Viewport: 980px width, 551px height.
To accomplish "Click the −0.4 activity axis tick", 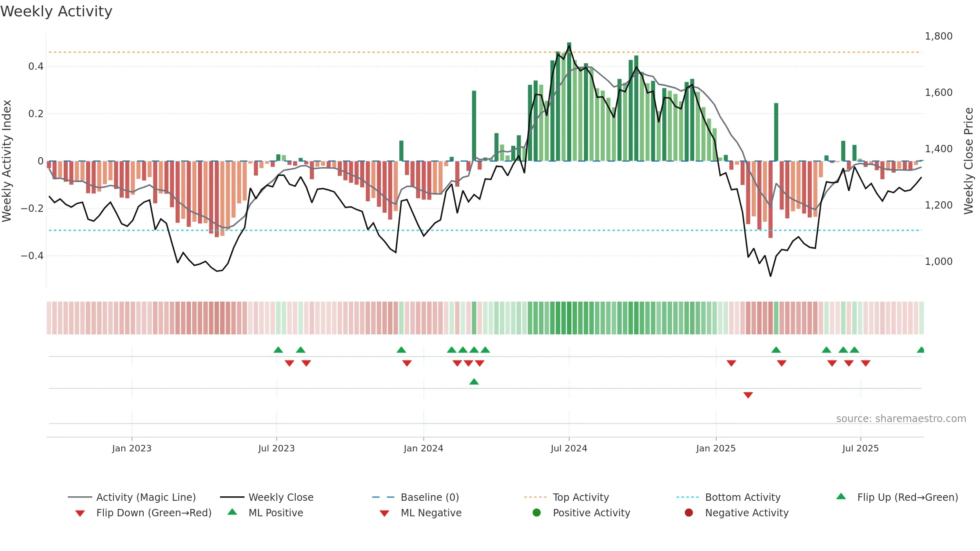I will pos(32,256).
